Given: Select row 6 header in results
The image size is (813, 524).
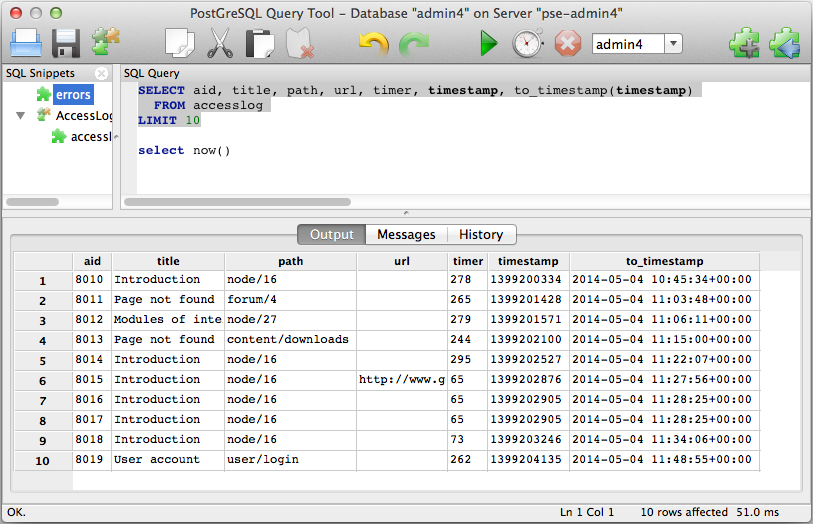Looking at the screenshot, I should coord(43,380).
